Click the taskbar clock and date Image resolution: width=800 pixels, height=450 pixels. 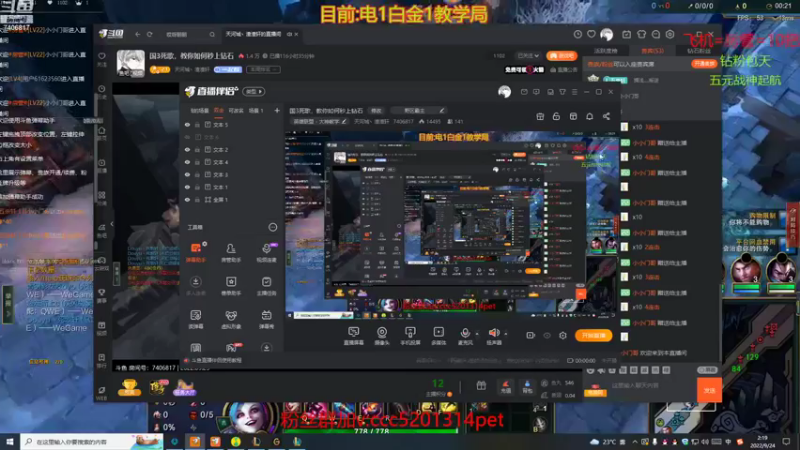[763, 442]
